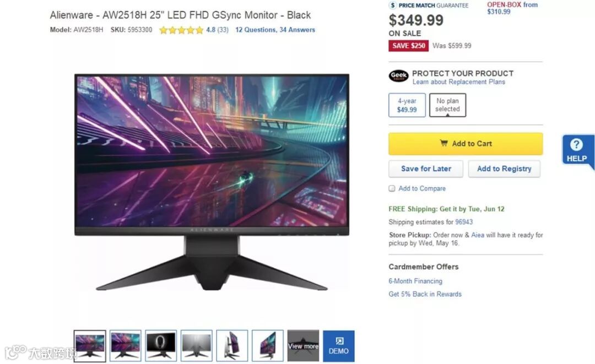Select the monitor side profile thumbnail
This screenshot has width=595, height=364.
click(232, 345)
